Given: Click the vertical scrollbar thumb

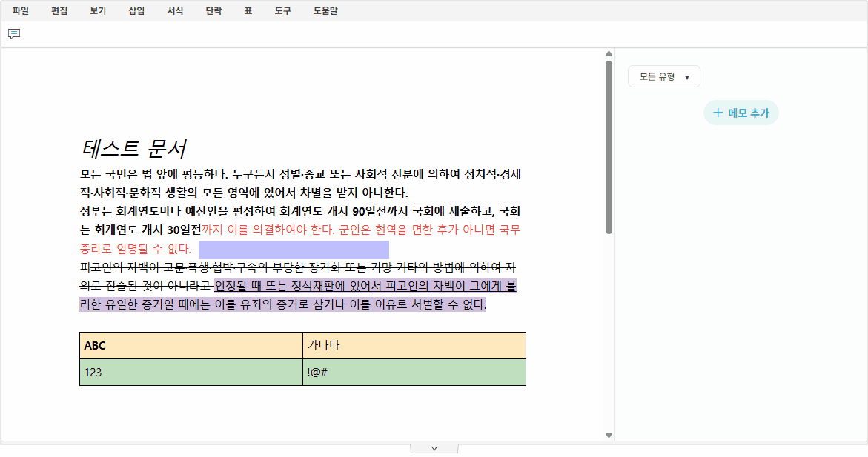Looking at the screenshot, I should pyautogui.click(x=609, y=148).
